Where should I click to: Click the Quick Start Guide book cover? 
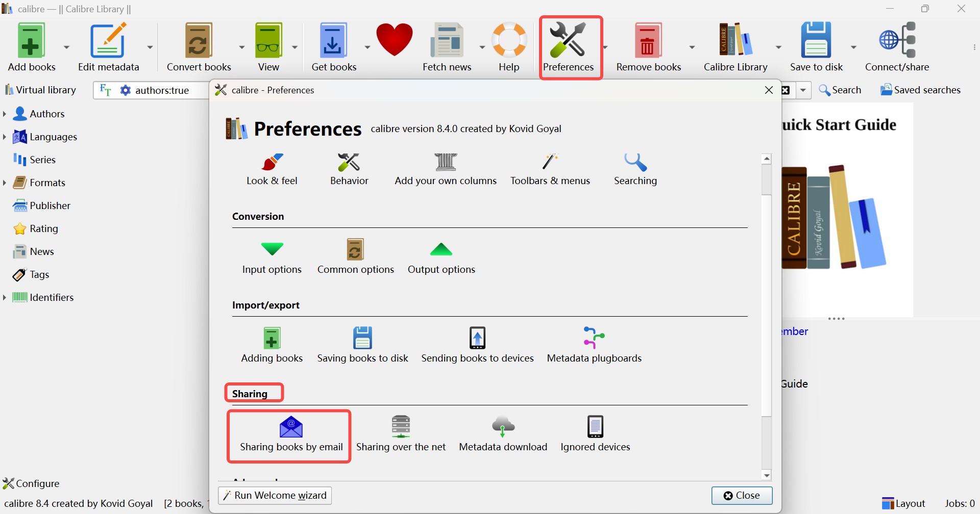(x=847, y=210)
